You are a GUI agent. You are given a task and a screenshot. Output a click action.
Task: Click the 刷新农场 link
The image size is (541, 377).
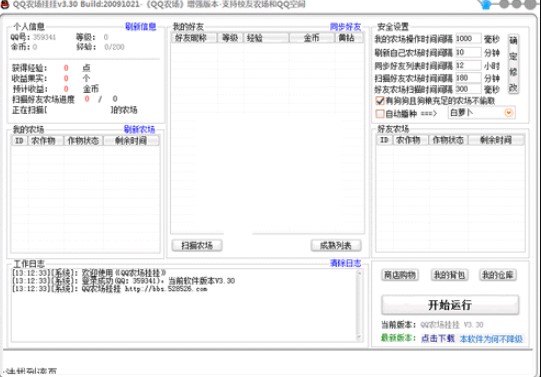point(139,129)
